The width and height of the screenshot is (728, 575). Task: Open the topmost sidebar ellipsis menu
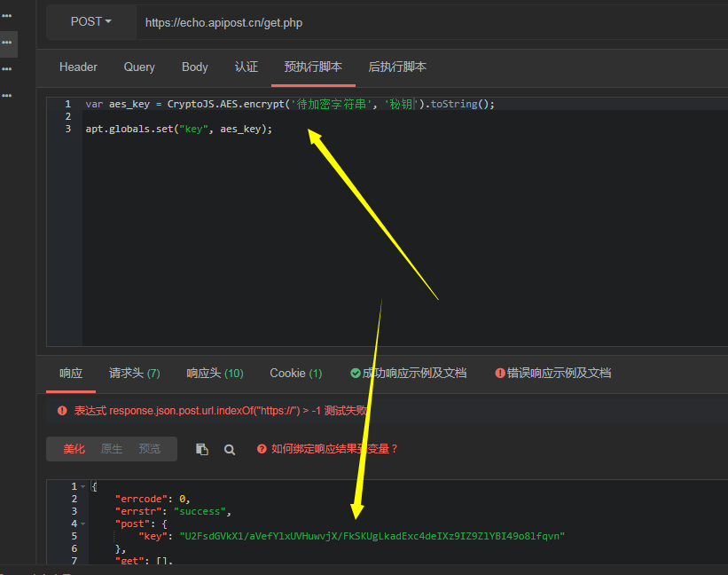[x=7, y=16]
